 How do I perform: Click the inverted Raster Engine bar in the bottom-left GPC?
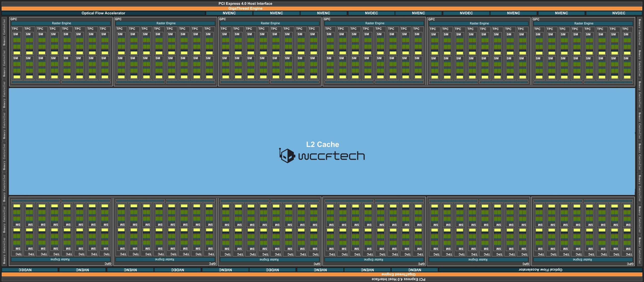tap(60, 259)
